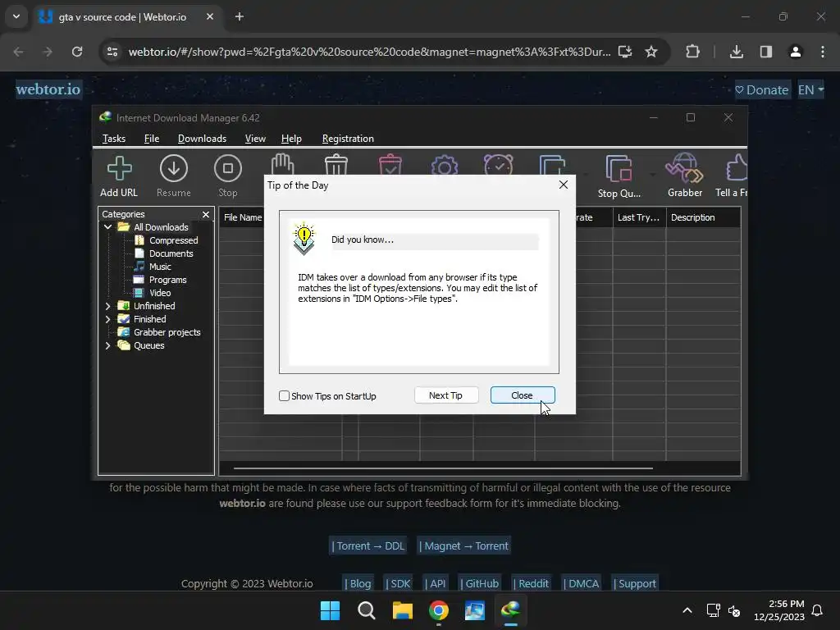This screenshot has height=630, width=840.
Task: Open the SDK footer link
Action: pyautogui.click(x=398, y=583)
